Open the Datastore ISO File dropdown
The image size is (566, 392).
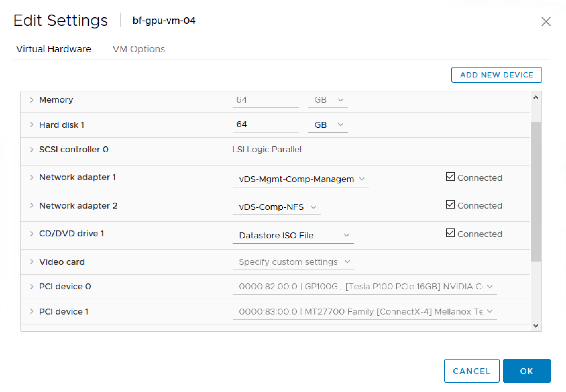(x=293, y=235)
